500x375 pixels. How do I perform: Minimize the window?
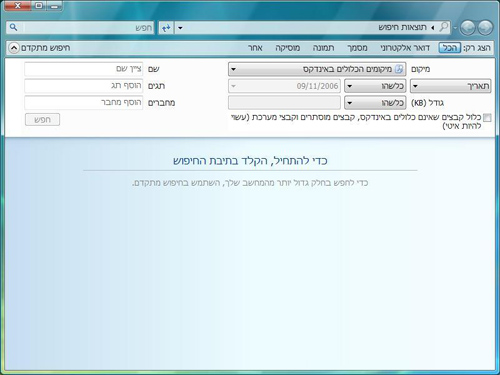point(54,6)
